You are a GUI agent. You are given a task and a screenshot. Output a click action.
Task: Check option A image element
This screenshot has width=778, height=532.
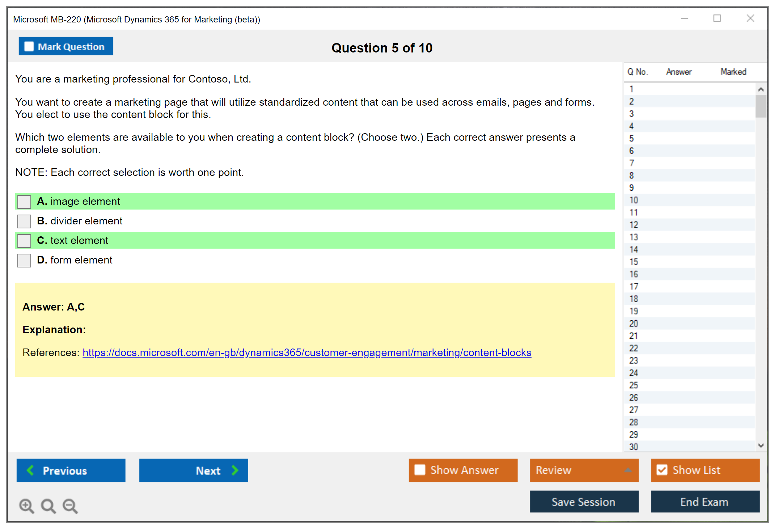tap(24, 202)
